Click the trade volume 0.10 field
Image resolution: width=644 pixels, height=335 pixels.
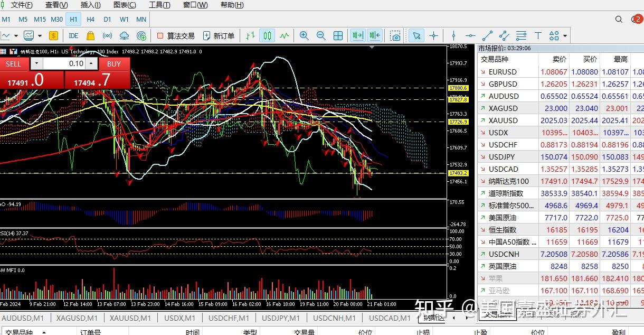pyautogui.click(x=64, y=63)
